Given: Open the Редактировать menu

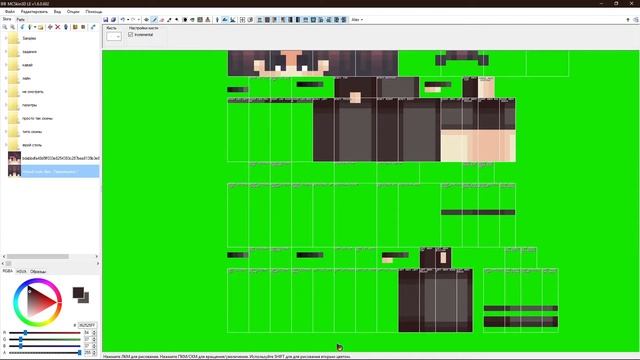Looking at the screenshot, I should (x=34, y=11).
